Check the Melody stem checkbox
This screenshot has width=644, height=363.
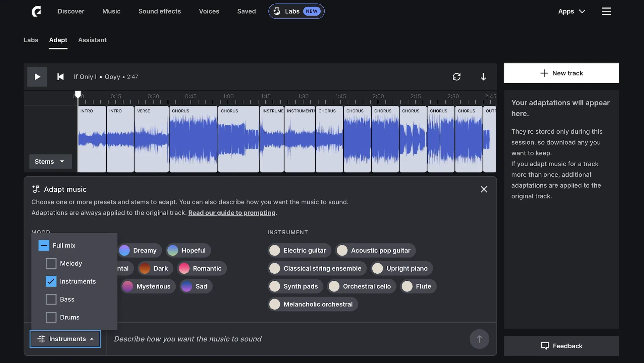[51, 264]
